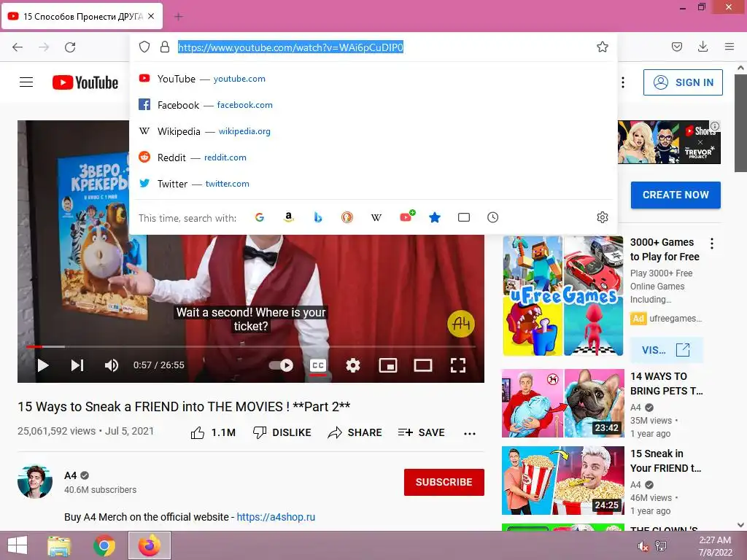Mute the video volume
Image resolution: width=747 pixels, height=560 pixels.
(x=112, y=365)
